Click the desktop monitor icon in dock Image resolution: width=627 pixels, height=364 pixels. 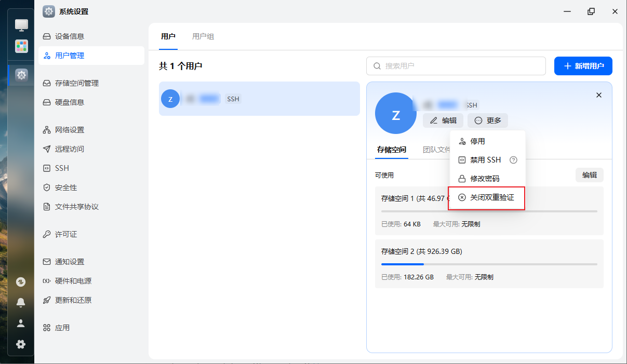21,24
